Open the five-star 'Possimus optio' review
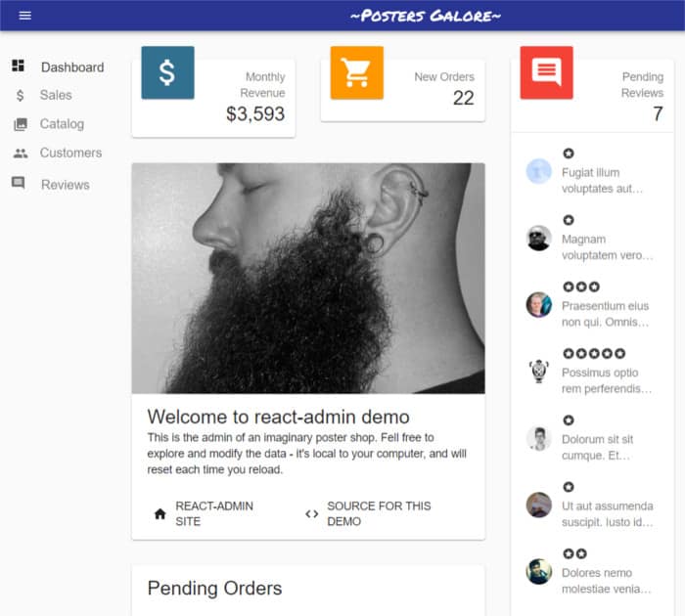Viewport: 685px width, 616px height. (x=592, y=372)
